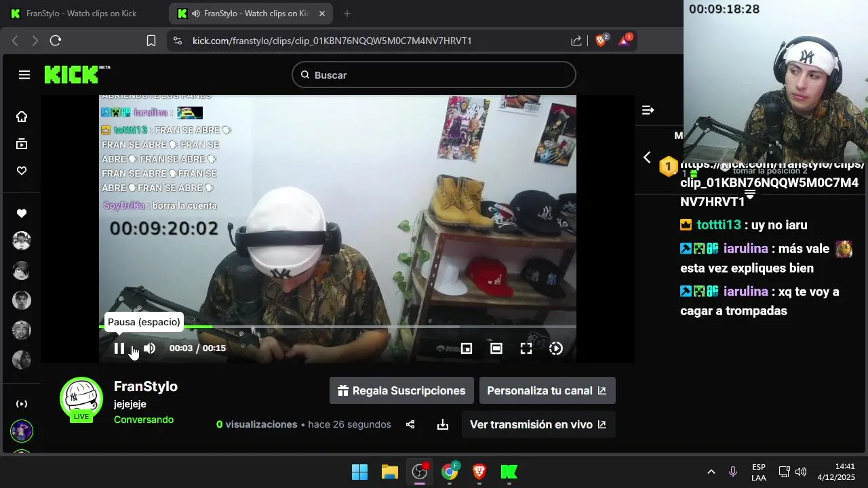The image size is (868, 488).
Task: Click the Regala Suscripciones button
Action: point(401,390)
